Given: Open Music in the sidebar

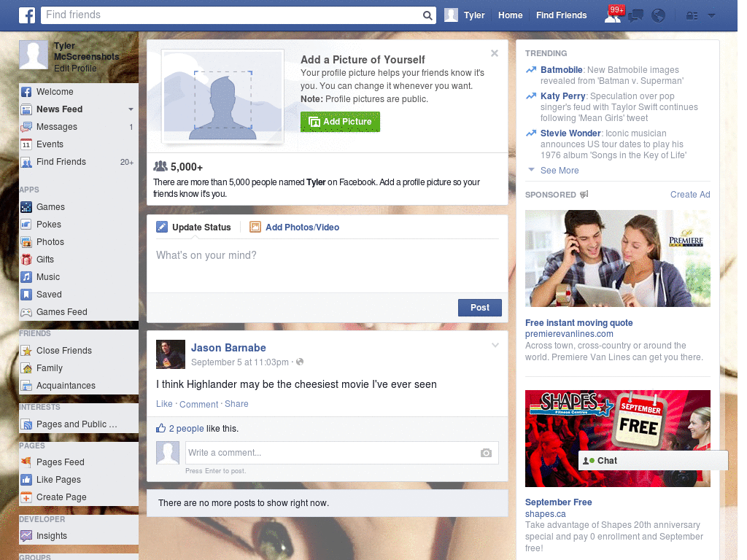Looking at the screenshot, I should click(x=79, y=276).
